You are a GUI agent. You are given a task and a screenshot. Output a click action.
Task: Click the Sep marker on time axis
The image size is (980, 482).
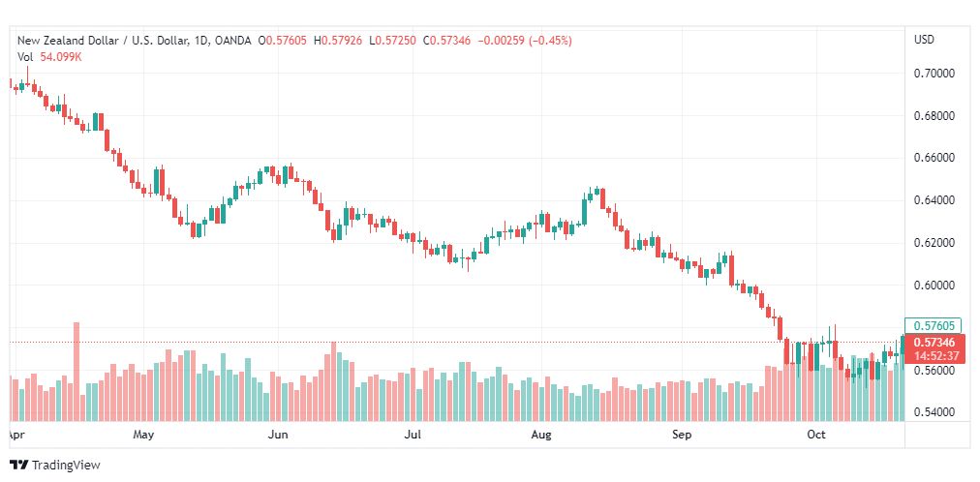(x=682, y=435)
